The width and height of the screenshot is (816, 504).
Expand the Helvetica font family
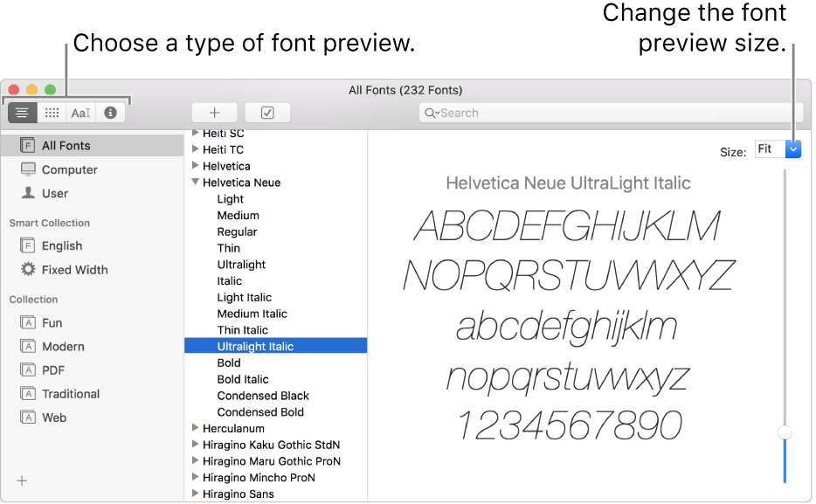coord(196,165)
